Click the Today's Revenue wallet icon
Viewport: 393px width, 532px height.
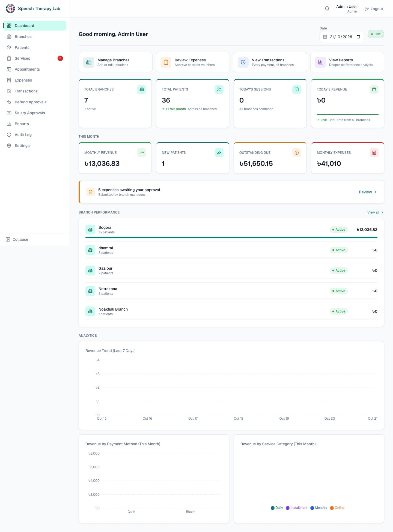coord(374,89)
